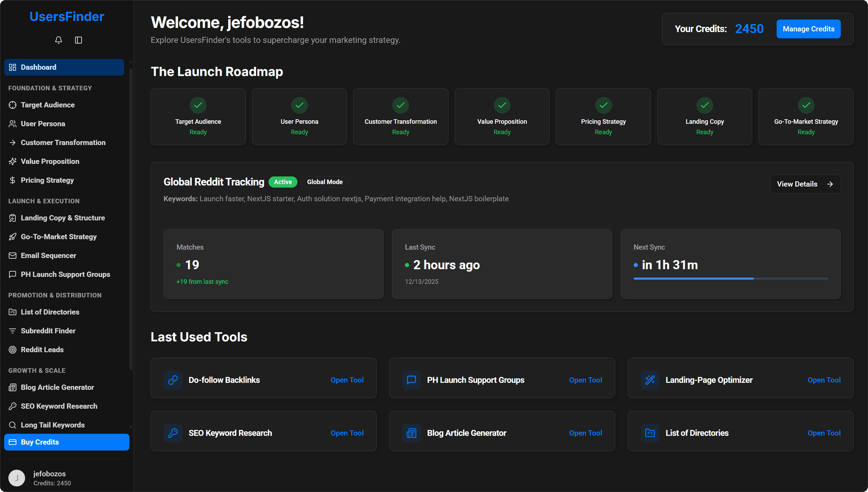This screenshot has width=868, height=492.
Task: Toggle the sidebar panel layout icon
Action: 78,40
